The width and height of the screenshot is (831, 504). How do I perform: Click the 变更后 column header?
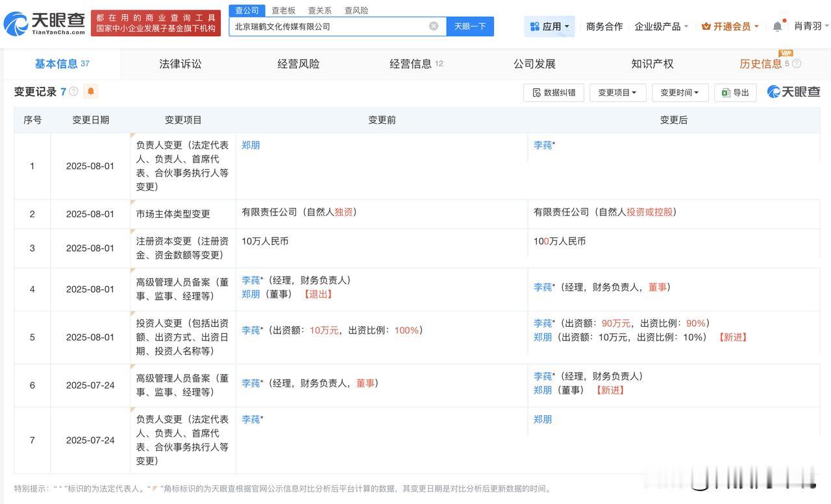pos(674,120)
